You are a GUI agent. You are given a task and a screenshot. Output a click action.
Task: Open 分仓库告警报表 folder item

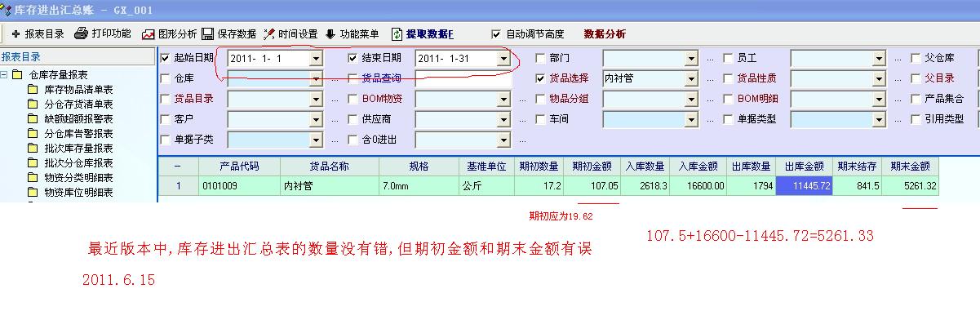click(x=78, y=134)
